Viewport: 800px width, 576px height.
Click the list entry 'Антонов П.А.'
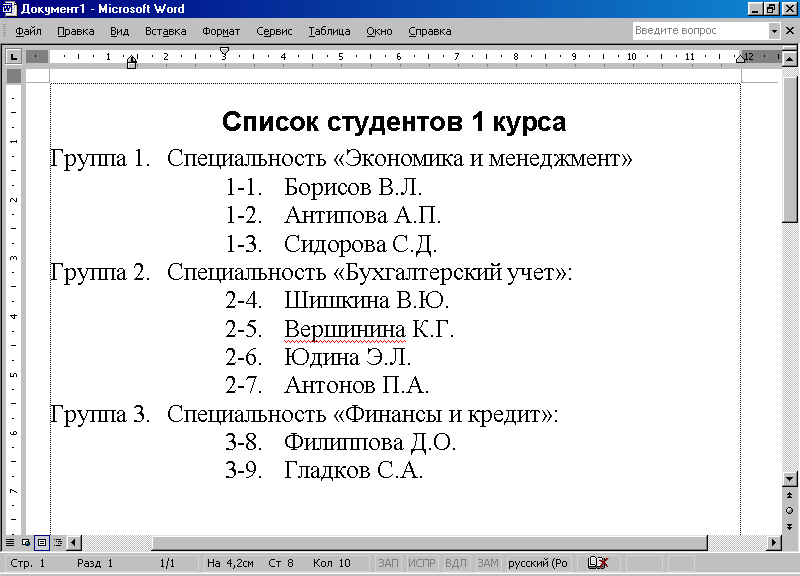coord(356,385)
